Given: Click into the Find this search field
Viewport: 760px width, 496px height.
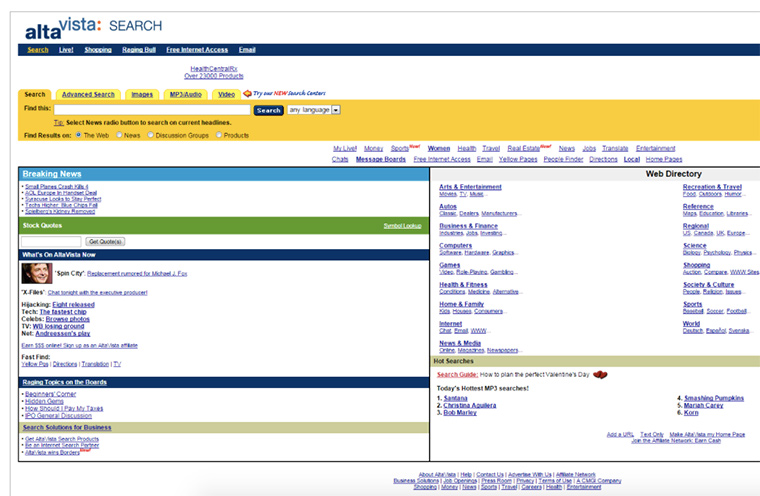Looking at the screenshot, I should pyautogui.click(x=152, y=110).
